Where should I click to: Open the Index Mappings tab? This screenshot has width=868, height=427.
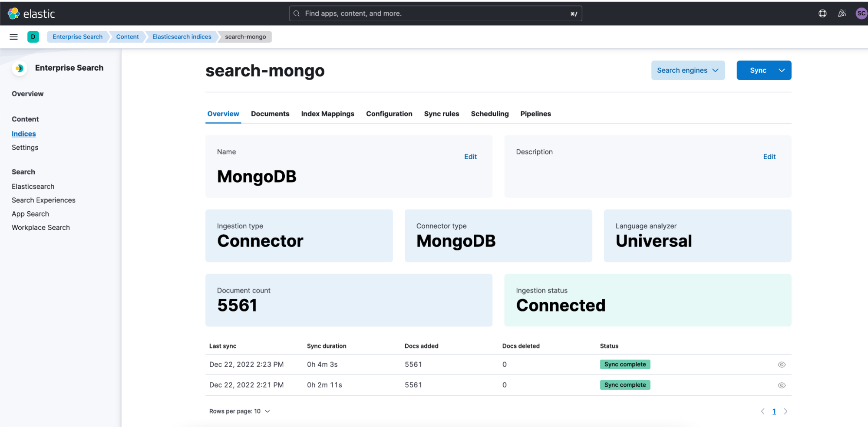pos(328,114)
